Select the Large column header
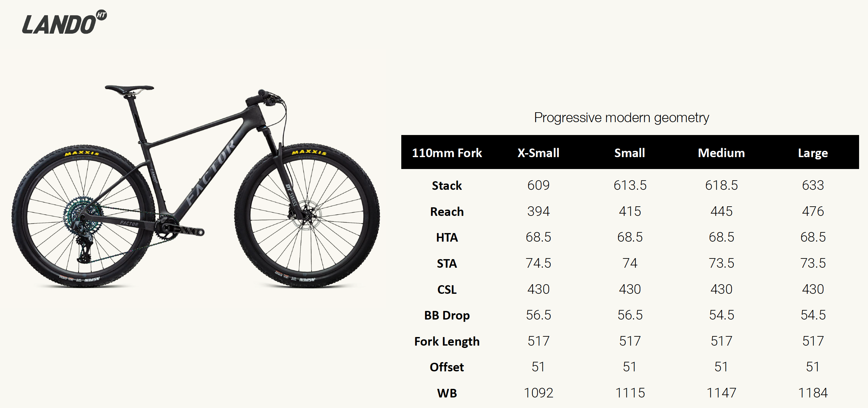This screenshot has height=408, width=868. (x=813, y=153)
